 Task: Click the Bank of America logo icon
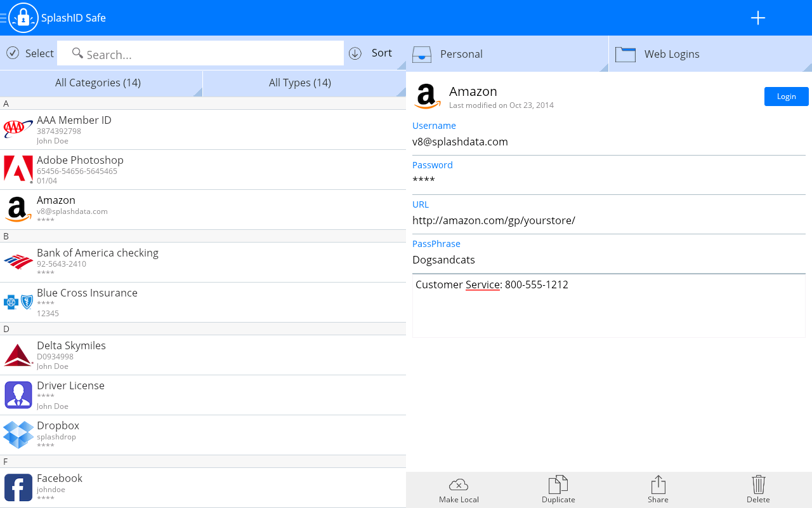click(18, 262)
